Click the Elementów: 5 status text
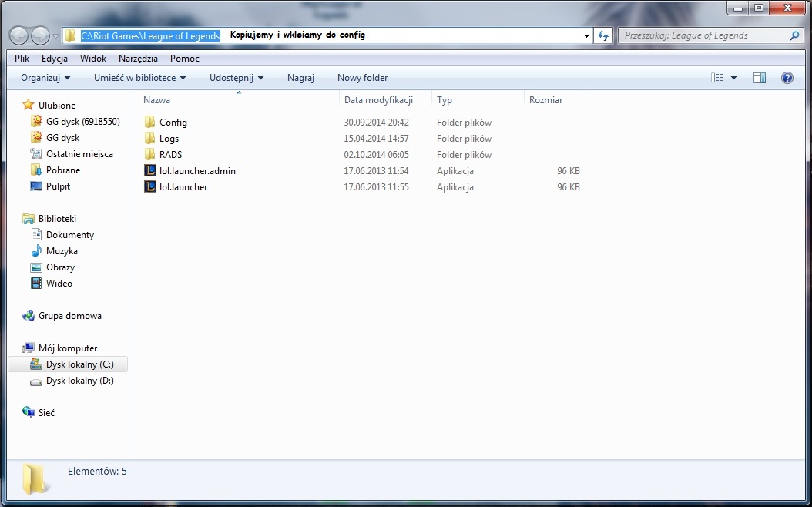The height and width of the screenshot is (507, 812). (97, 472)
